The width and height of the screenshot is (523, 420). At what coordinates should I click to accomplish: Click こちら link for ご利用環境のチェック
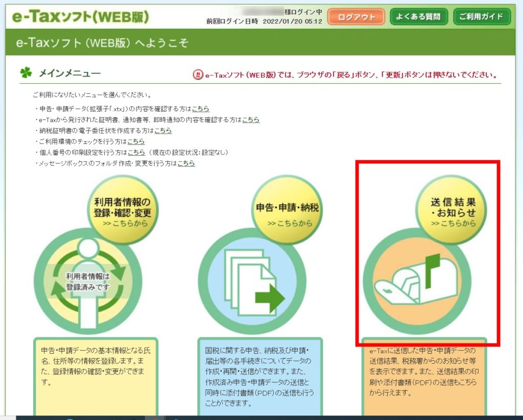tap(136, 141)
